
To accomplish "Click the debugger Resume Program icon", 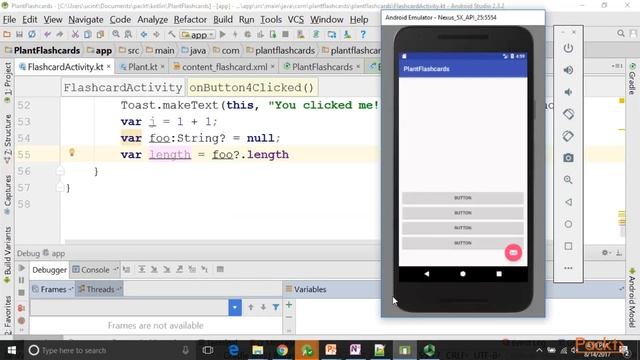I will (x=22, y=268).
